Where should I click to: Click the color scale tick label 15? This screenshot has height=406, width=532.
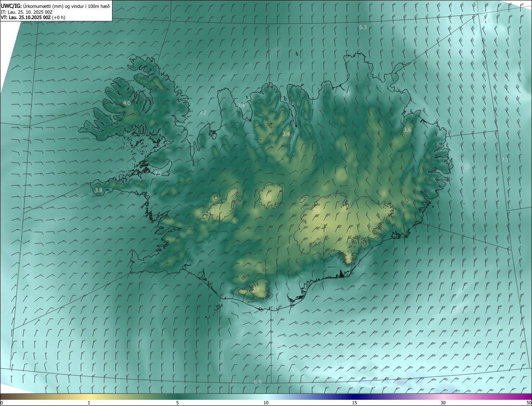(355, 403)
